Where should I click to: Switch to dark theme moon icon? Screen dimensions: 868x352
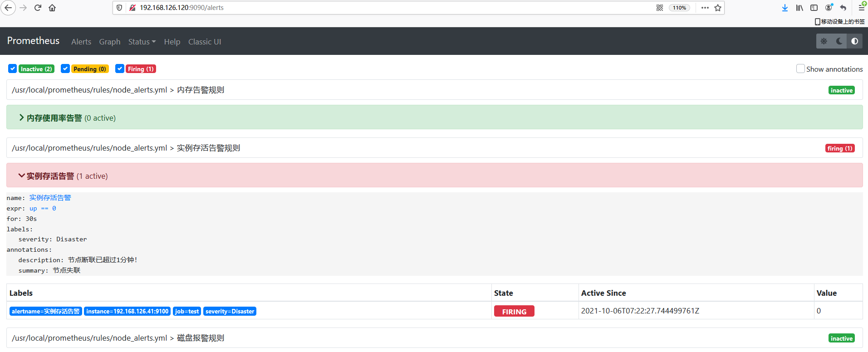coord(839,41)
